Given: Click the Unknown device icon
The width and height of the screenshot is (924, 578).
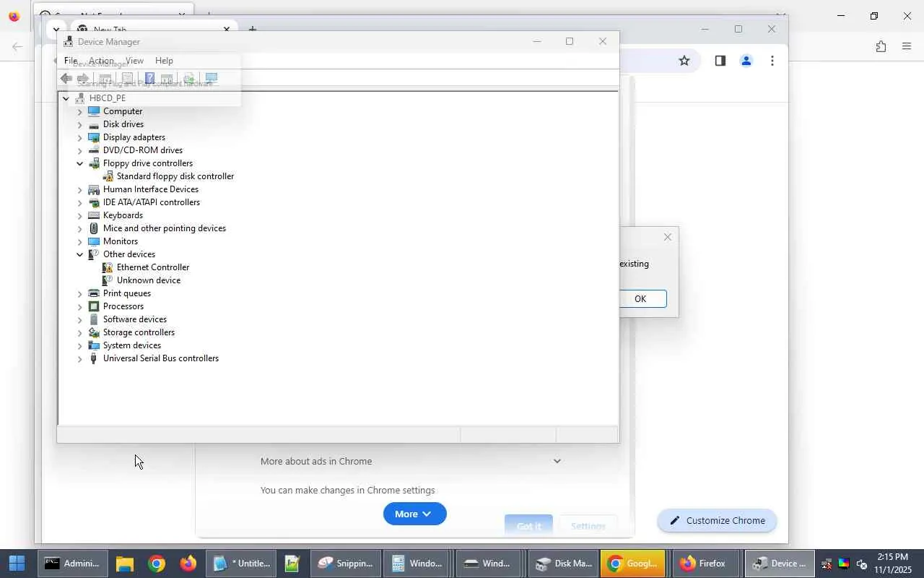Looking at the screenshot, I should [x=108, y=280].
